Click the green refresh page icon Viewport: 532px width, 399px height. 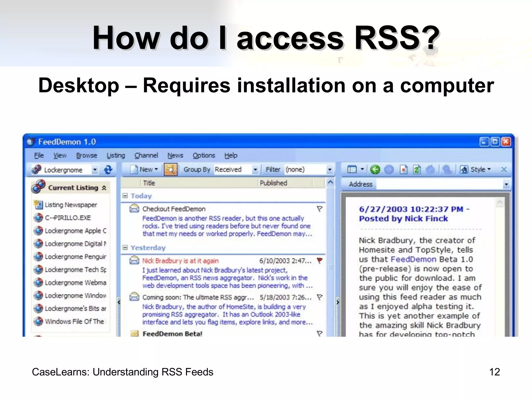(x=417, y=170)
